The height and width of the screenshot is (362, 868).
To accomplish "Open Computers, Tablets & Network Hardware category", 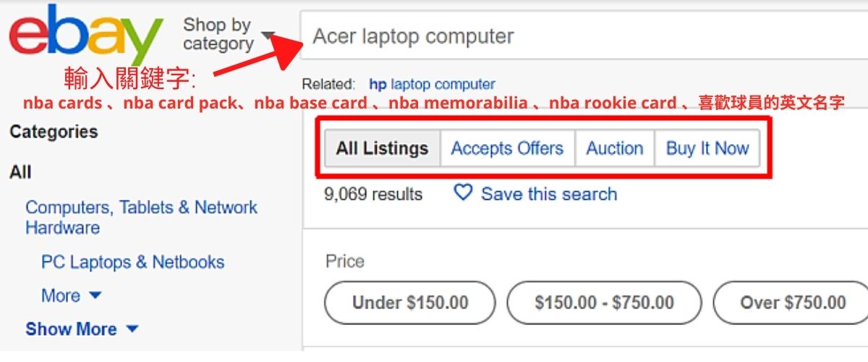I will click(x=141, y=217).
